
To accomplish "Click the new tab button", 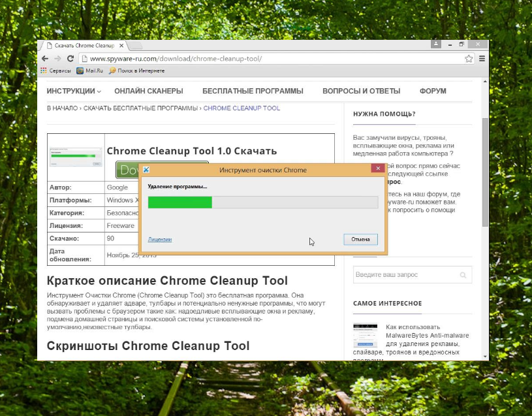I will pyautogui.click(x=134, y=46).
